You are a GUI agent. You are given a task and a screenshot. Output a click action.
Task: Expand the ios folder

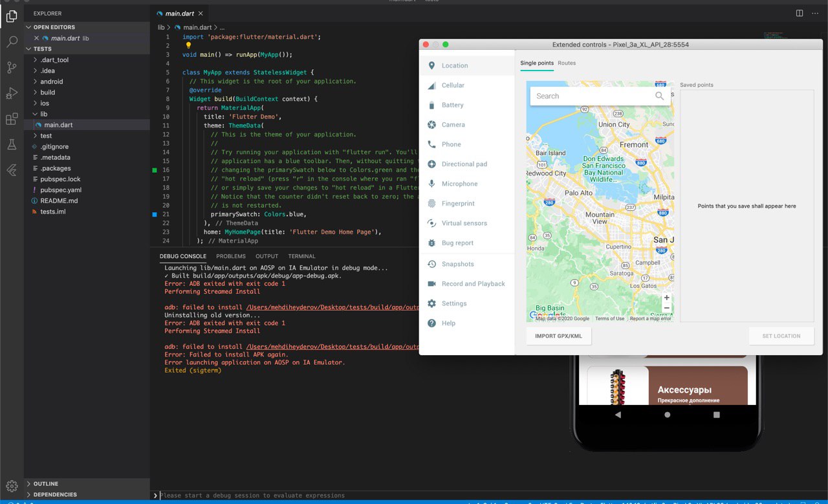[87, 103]
